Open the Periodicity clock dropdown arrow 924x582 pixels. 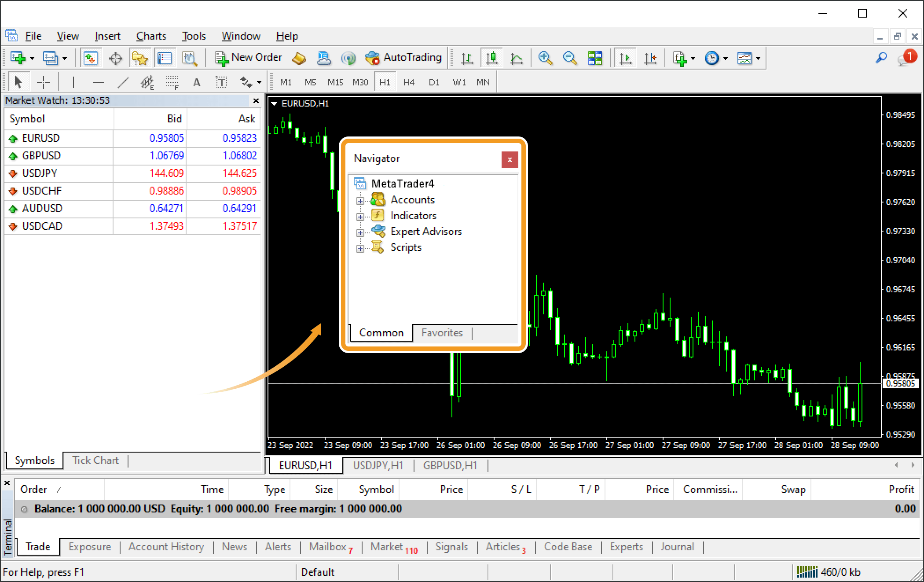click(x=726, y=58)
